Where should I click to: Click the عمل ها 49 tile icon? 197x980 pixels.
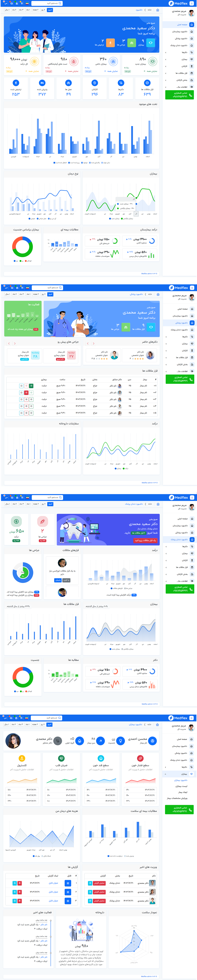69,83
